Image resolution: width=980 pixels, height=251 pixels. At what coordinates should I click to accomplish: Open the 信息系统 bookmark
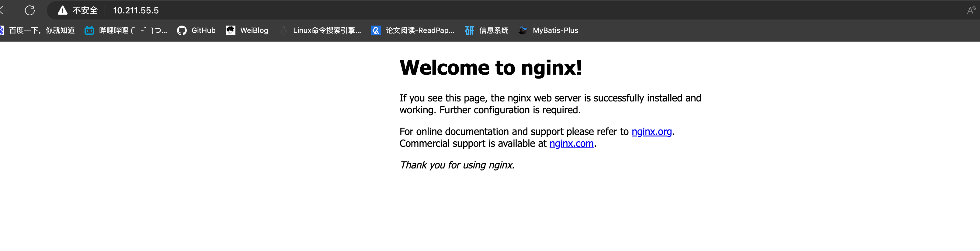(493, 30)
